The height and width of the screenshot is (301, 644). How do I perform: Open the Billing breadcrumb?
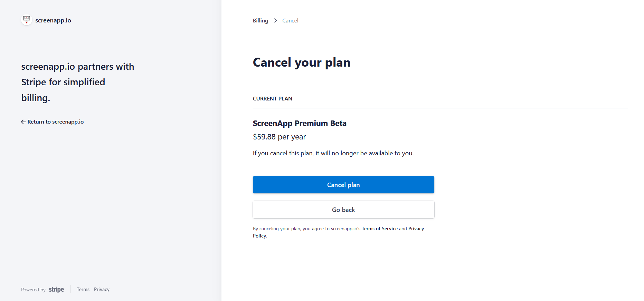click(261, 21)
